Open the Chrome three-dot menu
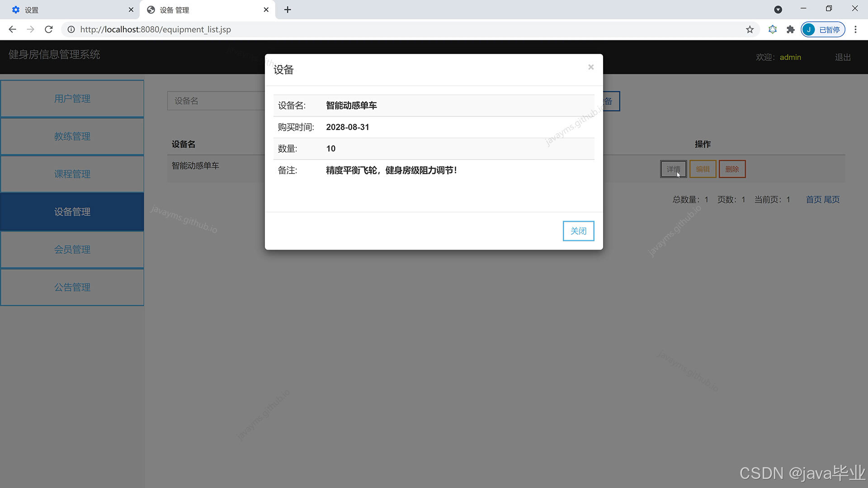This screenshot has height=488, width=868. 855,29
